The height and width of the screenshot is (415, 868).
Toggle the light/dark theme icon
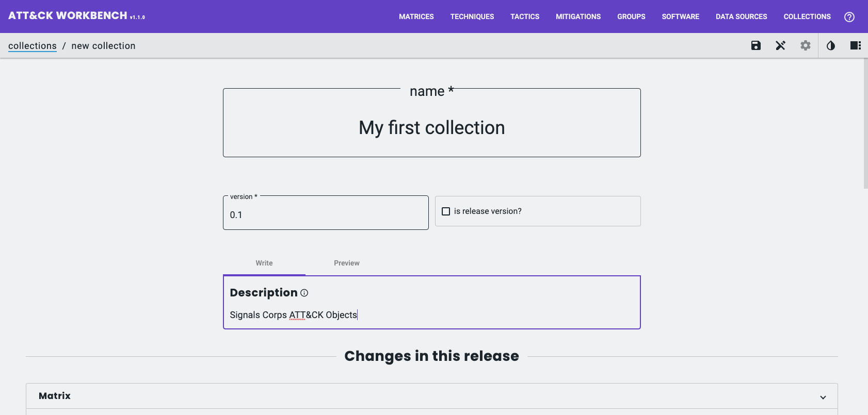click(x=830, y=45)
